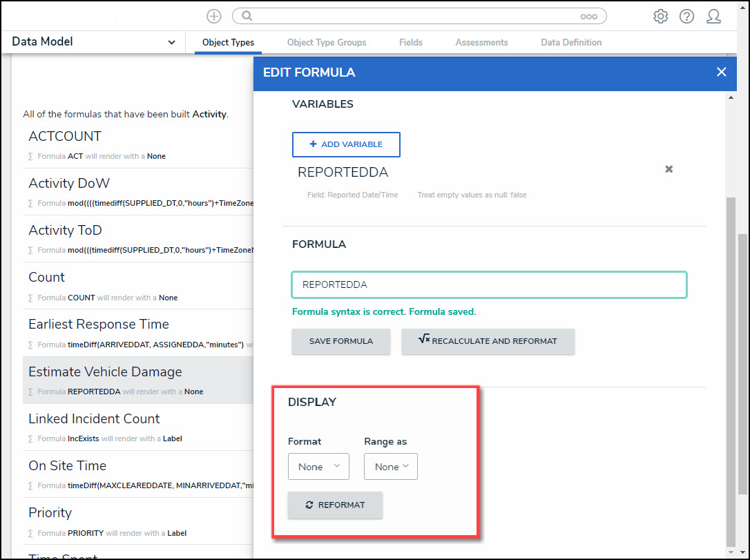Click the search magnifier icon
This screenshot has width=750, height=560.
[x=247, y=17]
